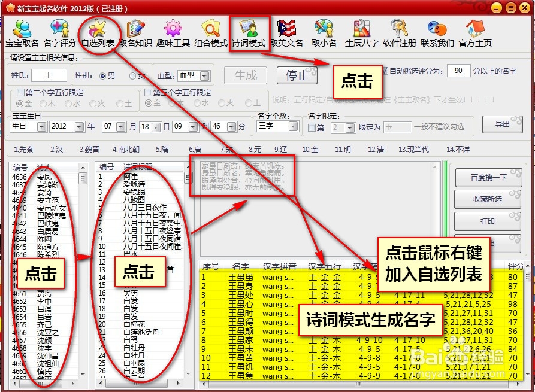
Task: Open the 趣味工具 gear icon
Action: [173, 34]
